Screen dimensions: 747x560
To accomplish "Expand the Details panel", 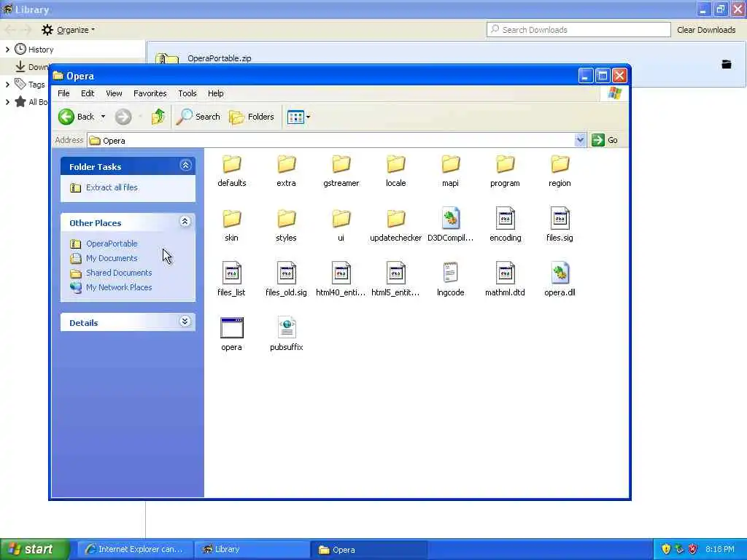I will (185, 322).
